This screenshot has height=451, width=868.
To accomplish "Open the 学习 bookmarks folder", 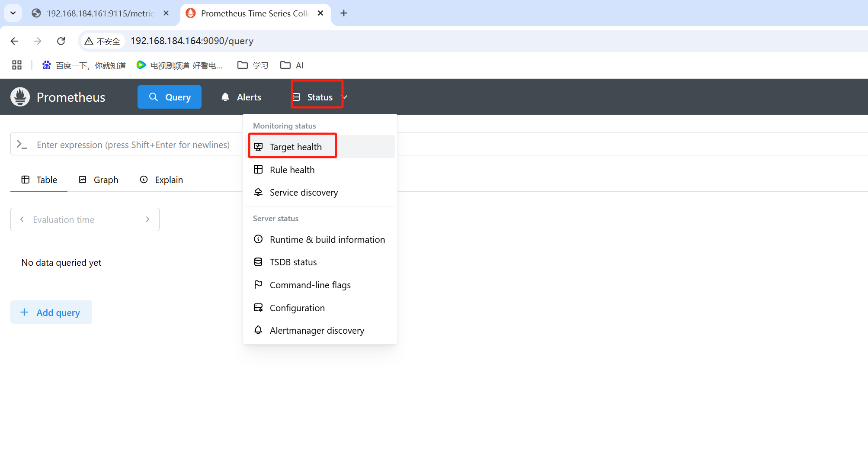I will tap(253, 65).
